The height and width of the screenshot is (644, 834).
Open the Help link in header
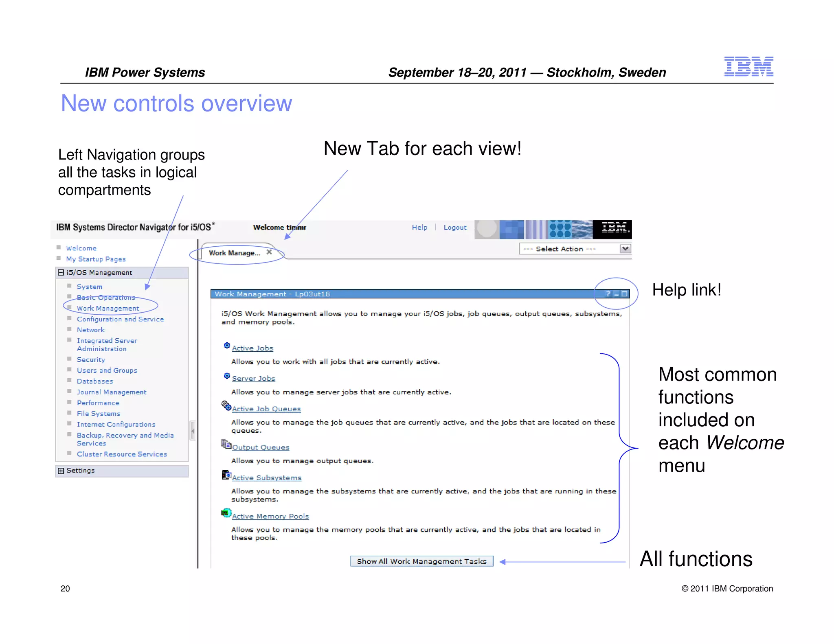point(419,227)
